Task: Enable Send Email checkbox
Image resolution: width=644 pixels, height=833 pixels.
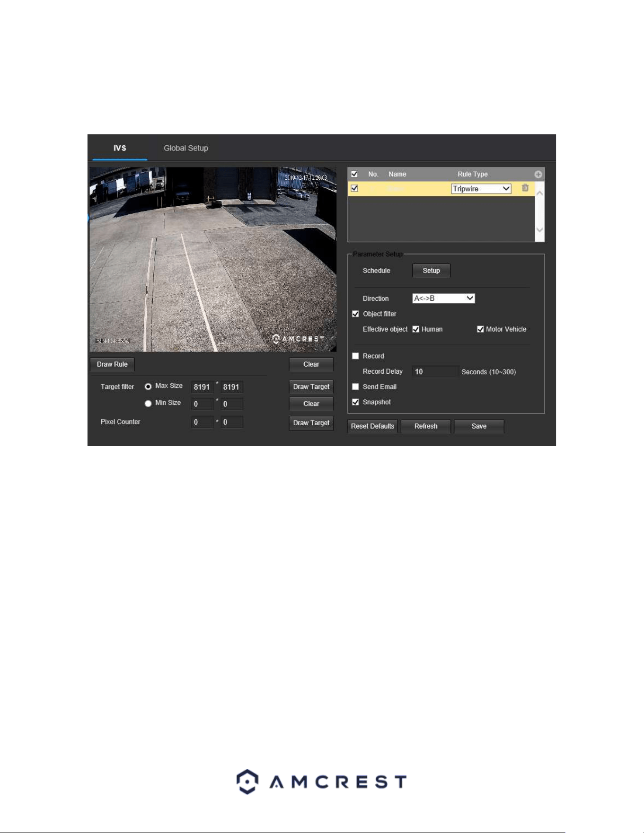Action: (x=355, y=386)
